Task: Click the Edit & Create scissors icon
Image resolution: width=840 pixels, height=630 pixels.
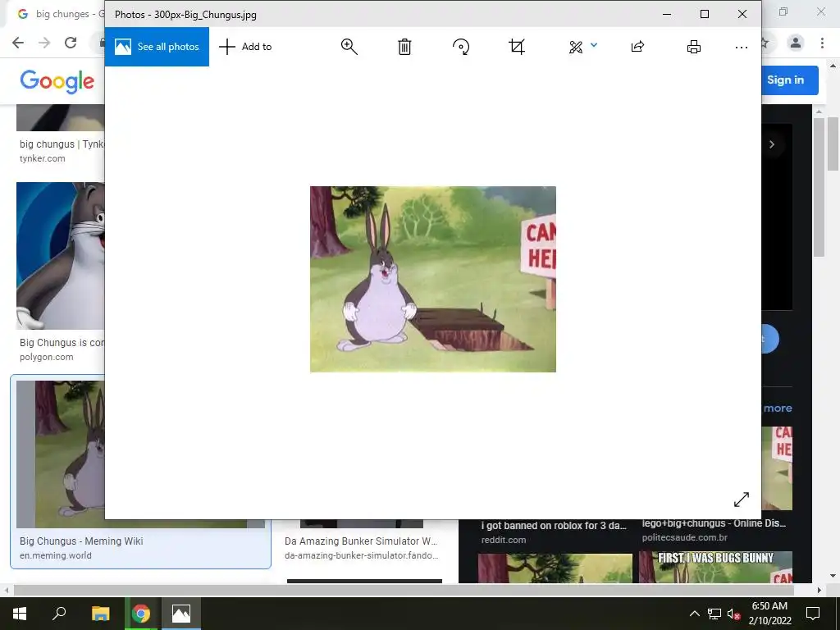Action: [x=576, y=47]
